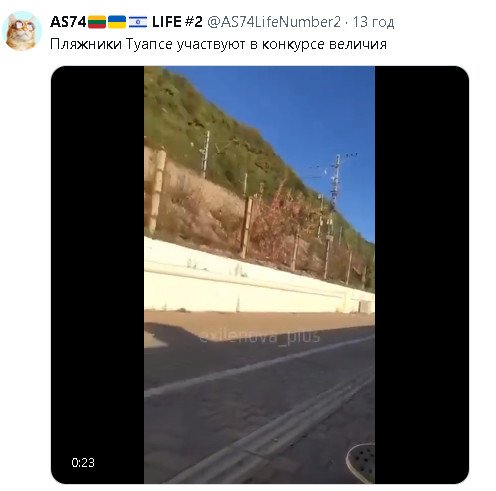Select the tweet text about Туапсе

(219, 44)
